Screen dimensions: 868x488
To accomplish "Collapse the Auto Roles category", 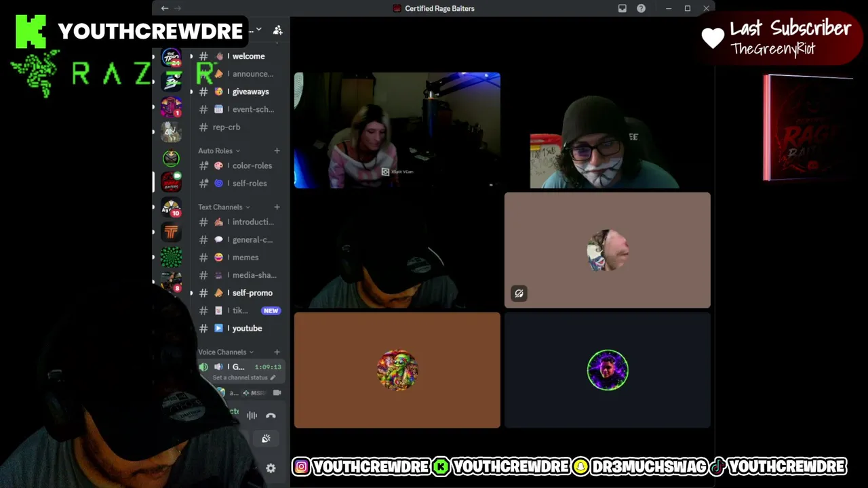I will [x=219, y=150].
